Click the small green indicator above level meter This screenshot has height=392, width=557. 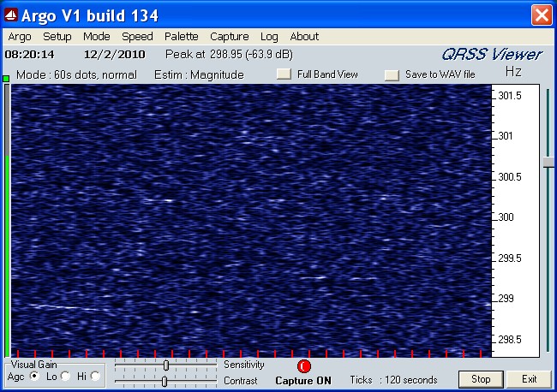pyautogui.click(x=6, y=79)
